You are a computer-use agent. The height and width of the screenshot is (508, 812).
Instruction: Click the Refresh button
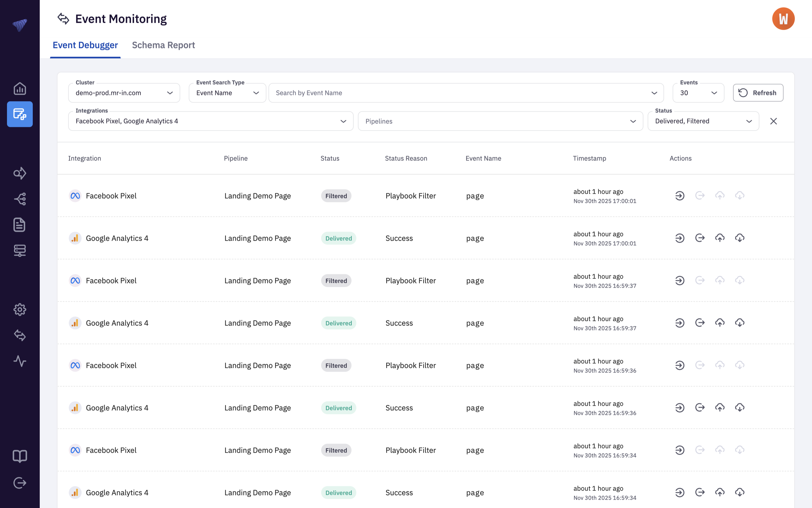coord(758,93)
